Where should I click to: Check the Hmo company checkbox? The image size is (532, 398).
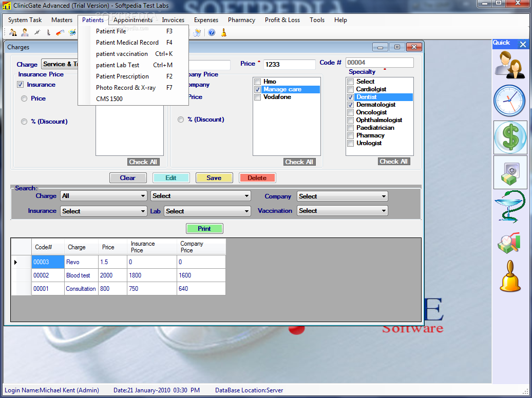pyautogui.click(x=257, y=82)
